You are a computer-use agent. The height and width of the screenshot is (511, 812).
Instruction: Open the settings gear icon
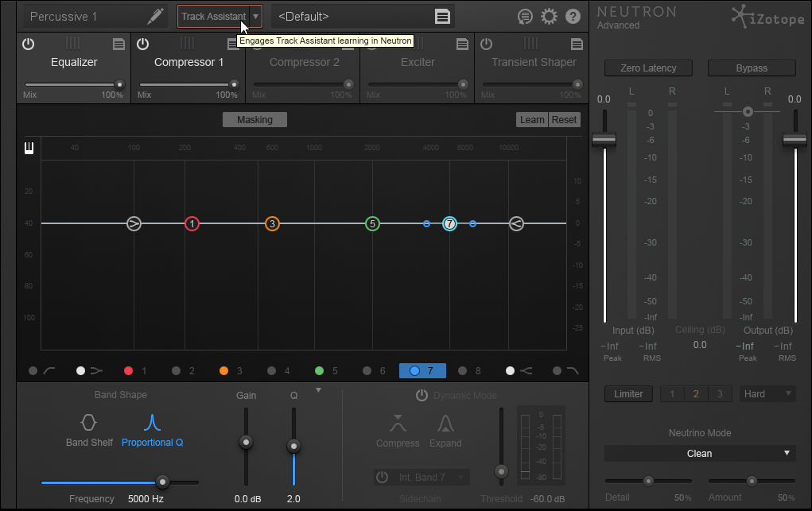pos(549,17)
